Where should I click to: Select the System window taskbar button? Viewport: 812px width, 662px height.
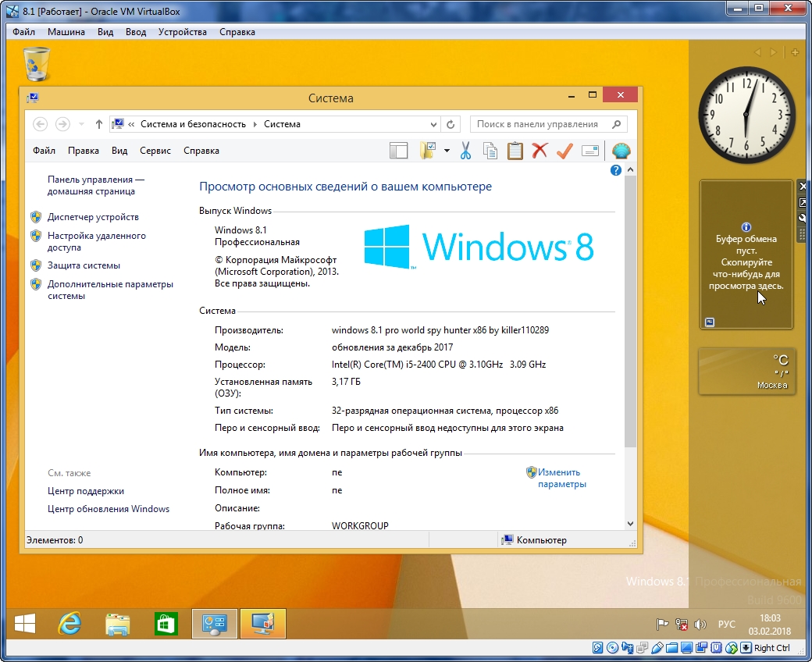click(263, 624)
